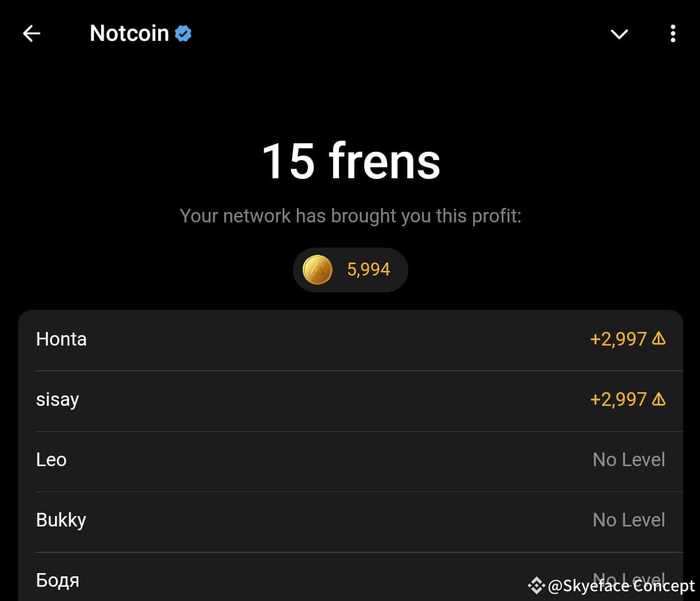This screenshot has height=601, width=700.
Task: Select the sisay fren name
Action: pos(58,399)
